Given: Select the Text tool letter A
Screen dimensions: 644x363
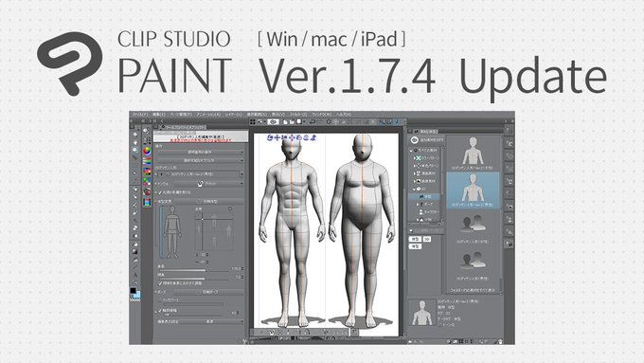Looking at the screenshot, I should 135,275.
